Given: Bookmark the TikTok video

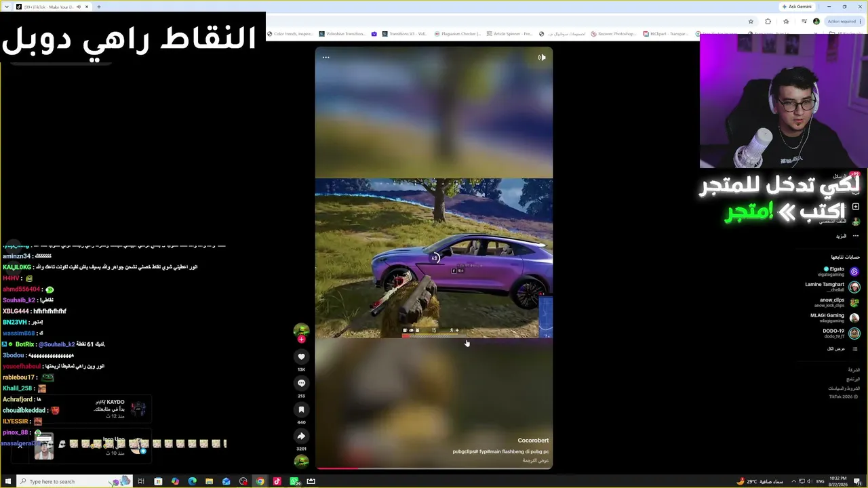Looking at the screenshot, I should pyautogui.click(x=302, y=409).
